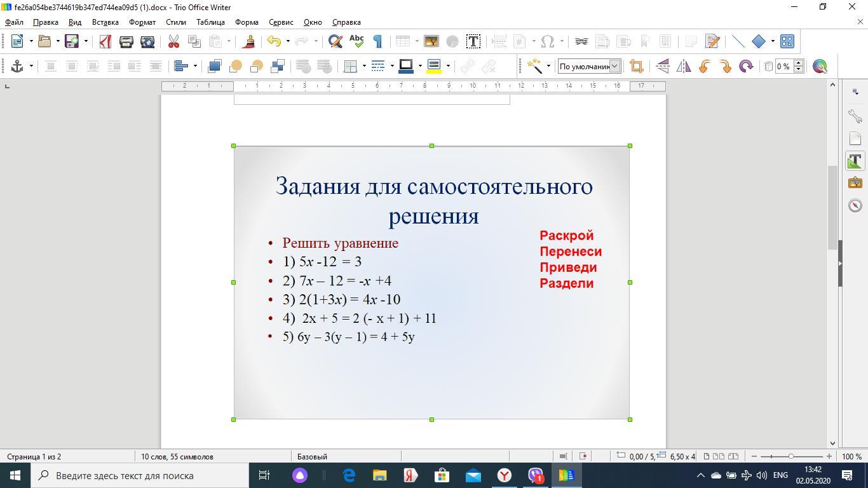
Task: Cut the selection with the scissors icon
Action: [173, 41]
